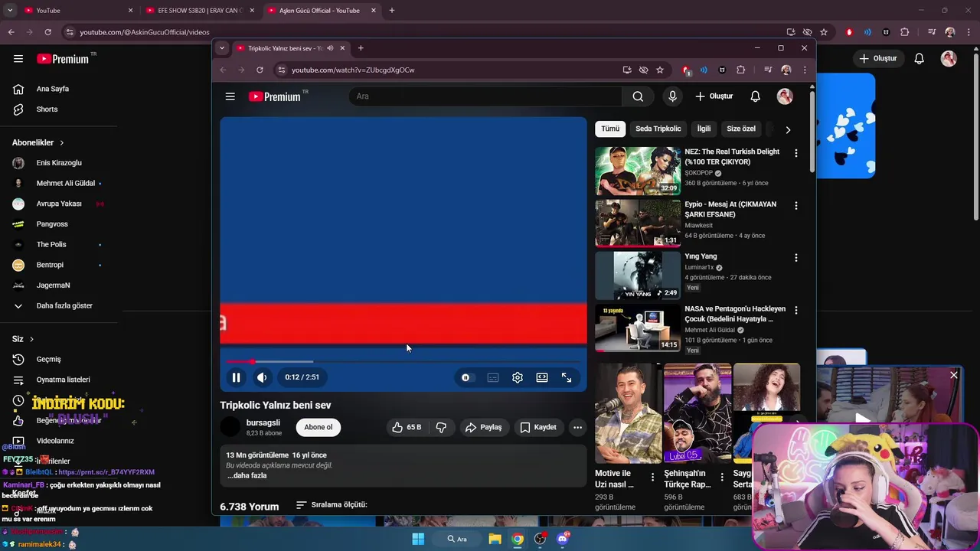The image size is (980, 551).
Task: Mute the video volume speaker icon
Action: coord(262,377)
